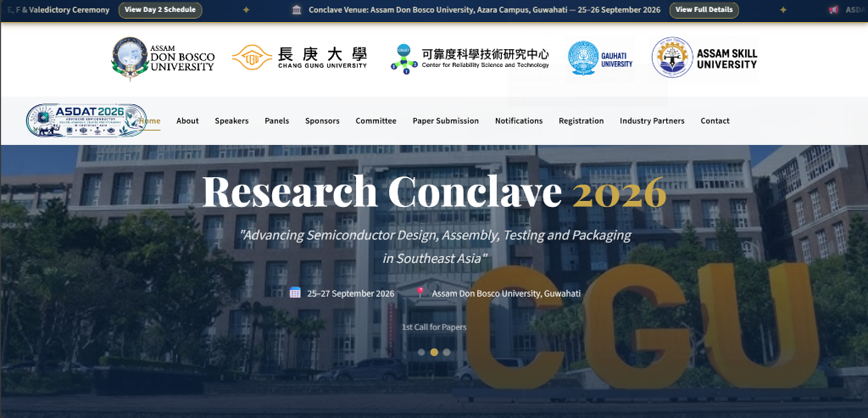Click the calendar icon beside 25–27 September 2026

295,293
